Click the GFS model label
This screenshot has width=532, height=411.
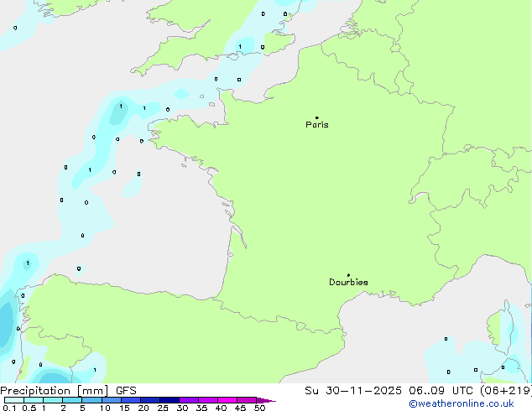click(126, 391)
